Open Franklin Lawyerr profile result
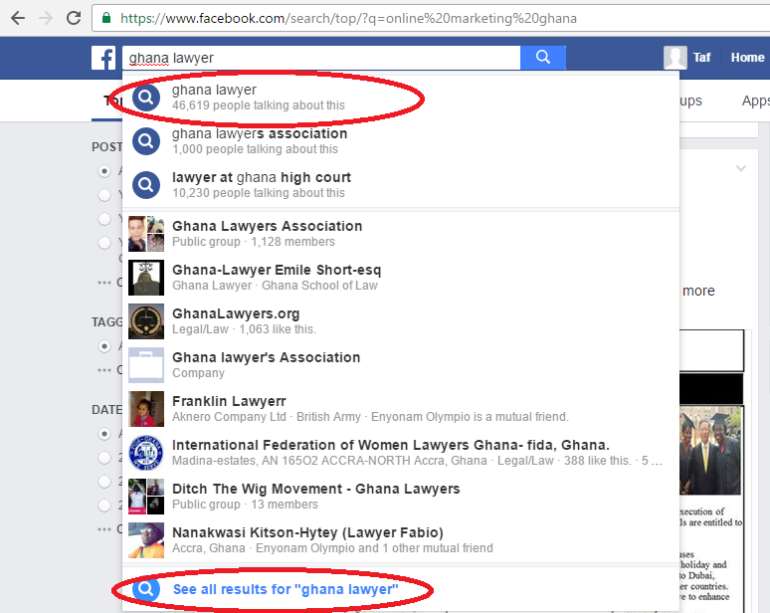Screen dimensions: 770x613 click(x=401, y=409)
